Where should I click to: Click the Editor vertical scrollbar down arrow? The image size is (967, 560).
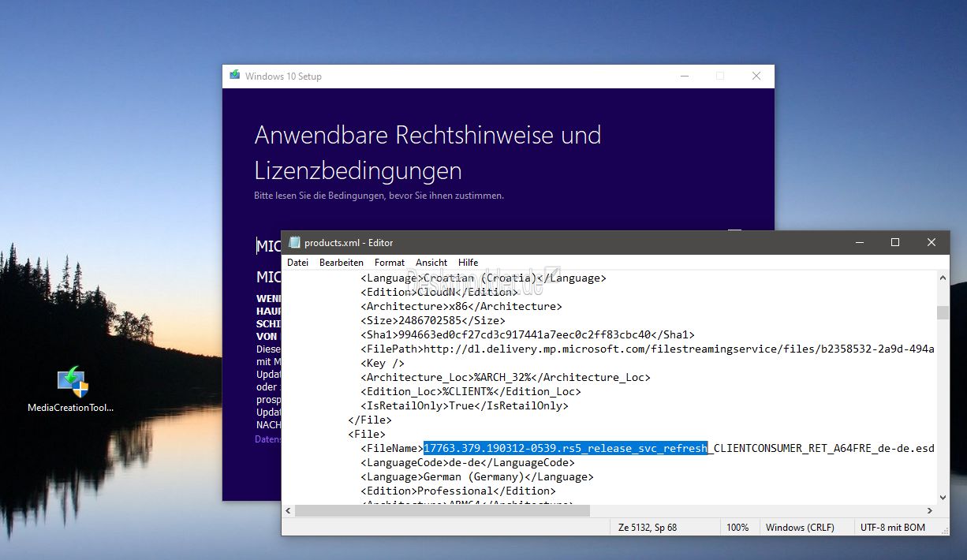point(943,496)
